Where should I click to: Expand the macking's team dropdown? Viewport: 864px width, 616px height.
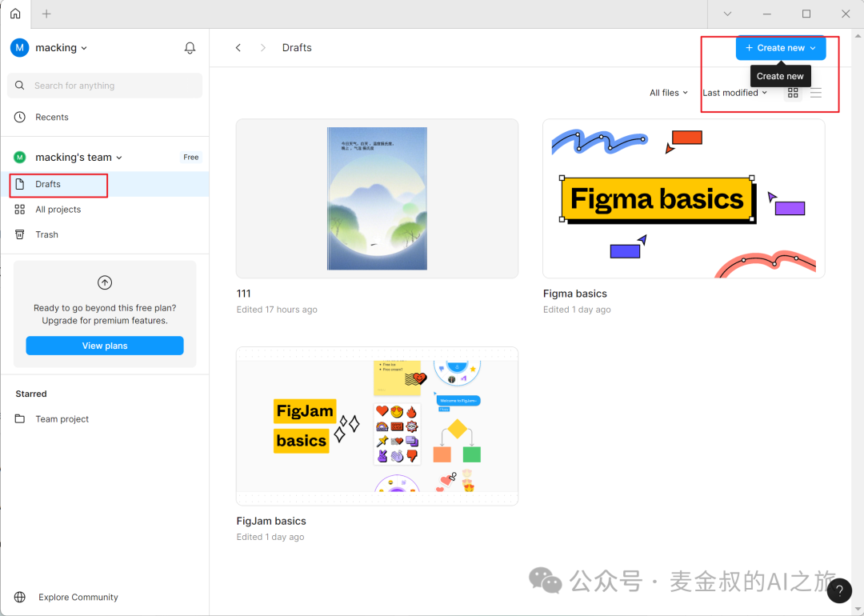pyautogui.click(x=78, y=158)
